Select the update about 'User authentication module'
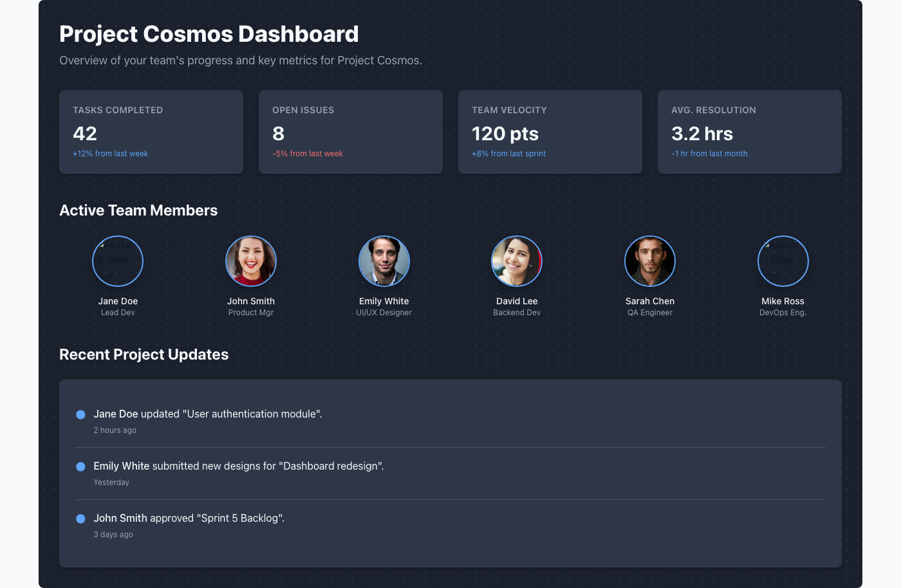 coord(208,414)
